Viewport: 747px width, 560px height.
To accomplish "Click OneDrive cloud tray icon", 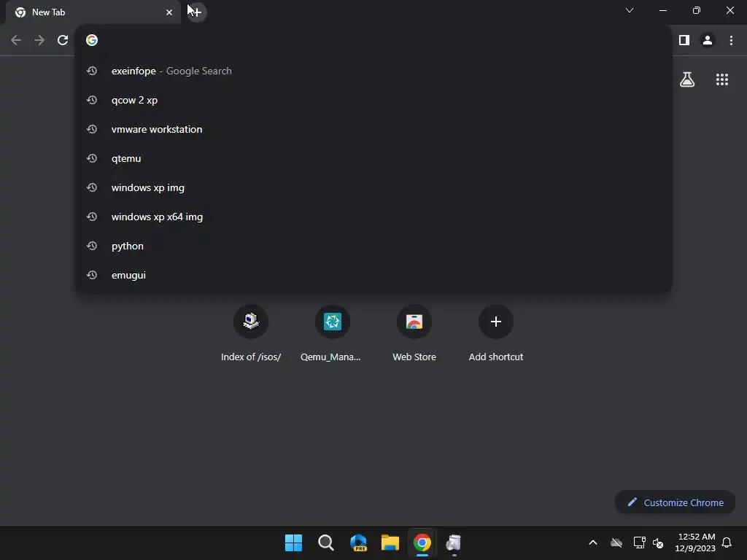I will tap(616, 542).
